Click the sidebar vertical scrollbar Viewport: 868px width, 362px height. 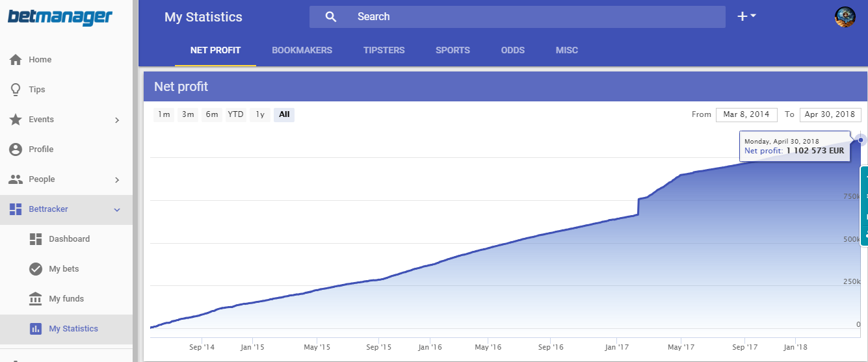[135, 181]
